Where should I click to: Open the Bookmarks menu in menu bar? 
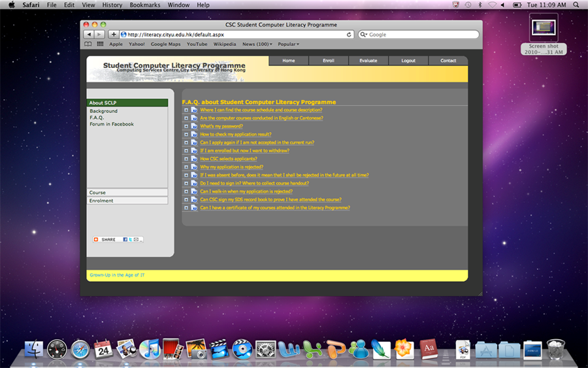coord(144,5)
